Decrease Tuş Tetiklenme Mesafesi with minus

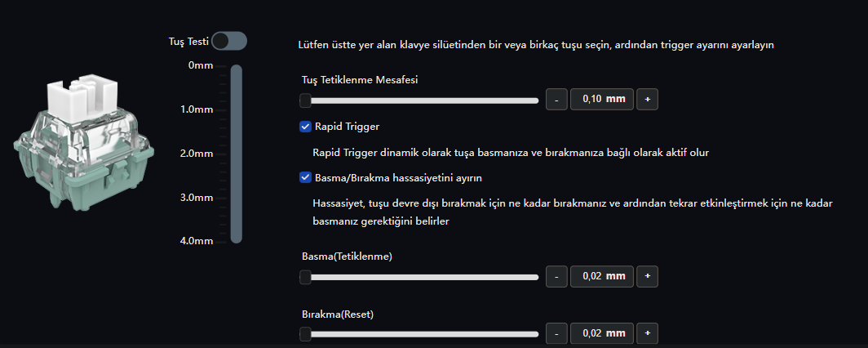(556, 100)
